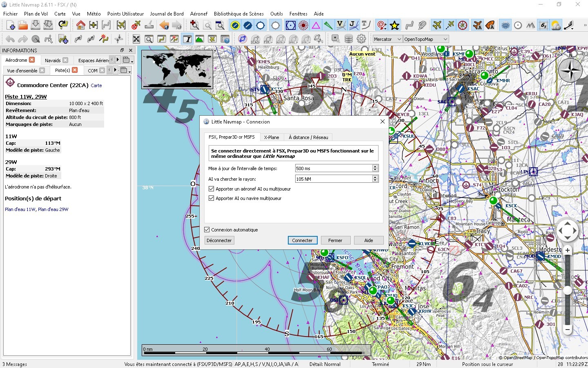Toggle the minimum altitude grid icon
This screenshot has width=588, height=368.
point(543,25)
